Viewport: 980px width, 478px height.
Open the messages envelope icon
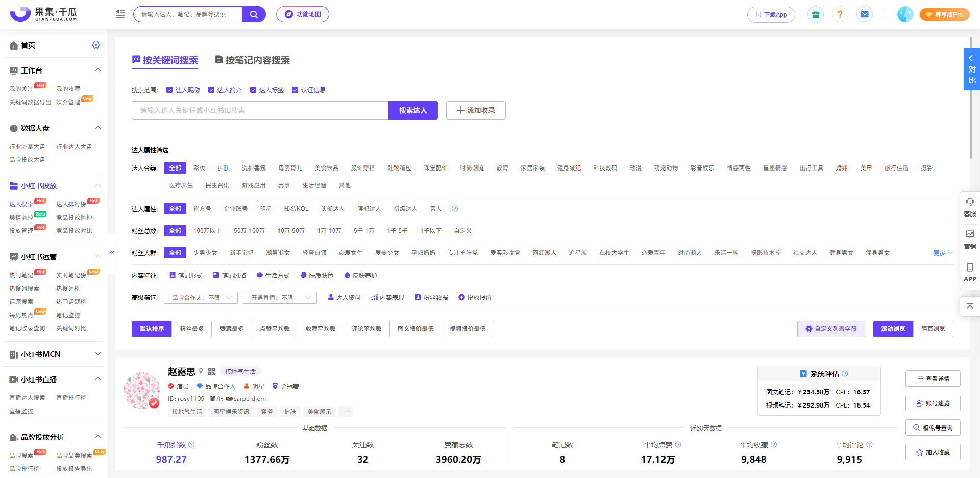click(x=865, y=14)
